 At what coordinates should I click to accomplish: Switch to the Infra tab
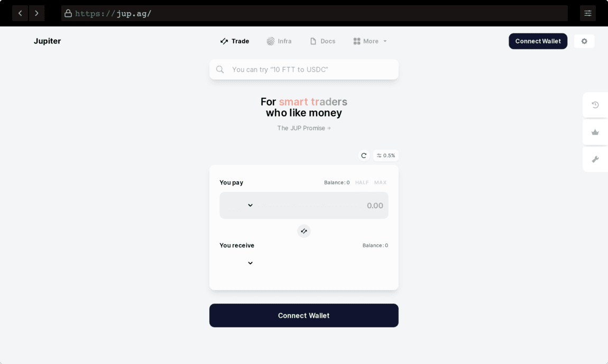(279, 41)
